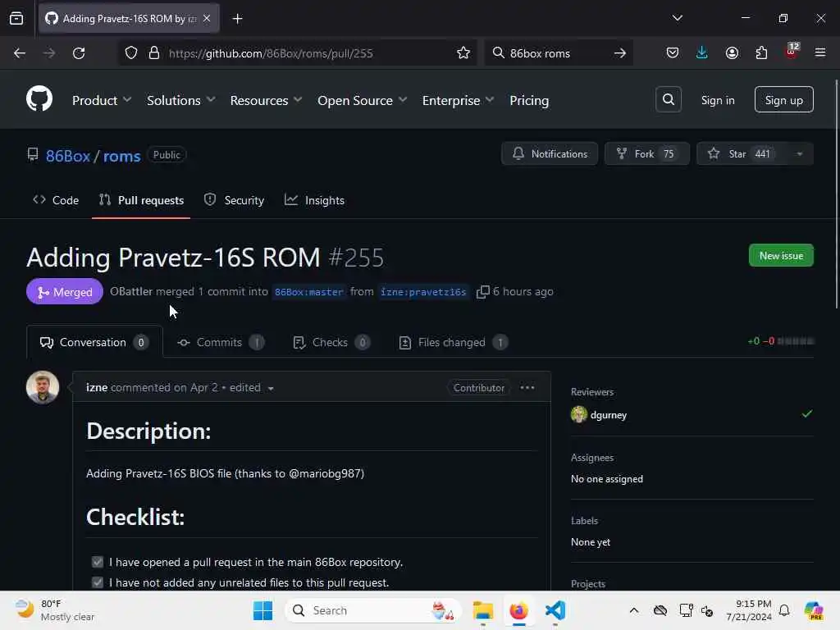Open the extensions puzzle icon
The image size is (840, 630).
click(x=761, y=53)
